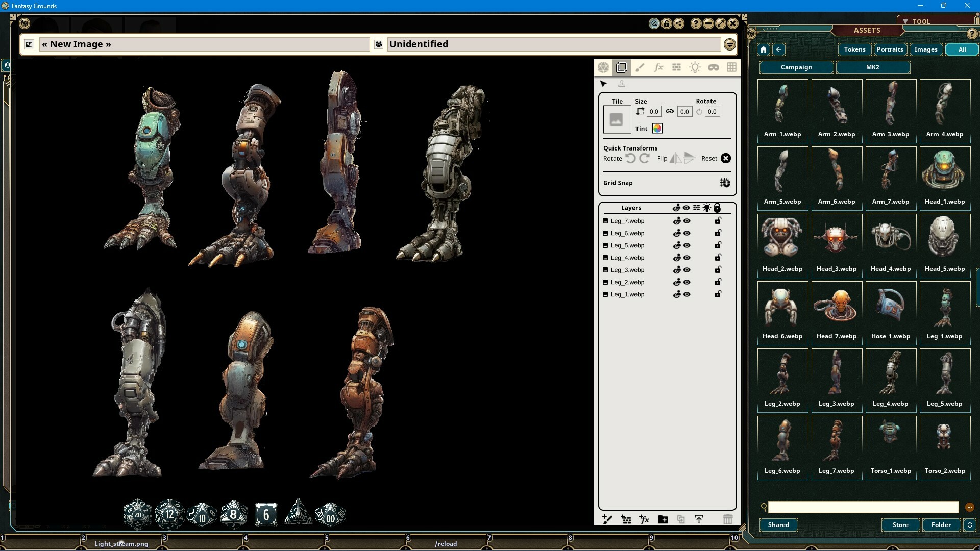The image size is (980, 551).
Task: Click the Store button
Action: [x=900, y=525]
